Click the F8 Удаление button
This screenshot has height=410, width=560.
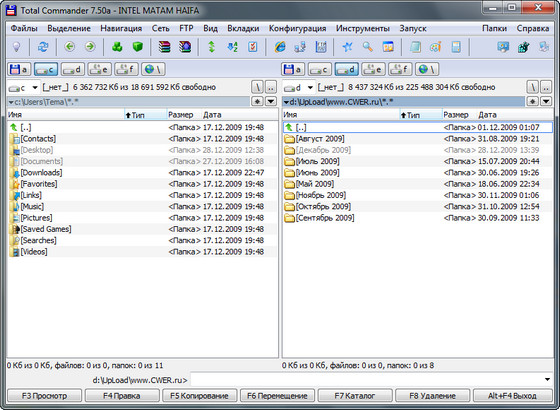pos(432,396)
